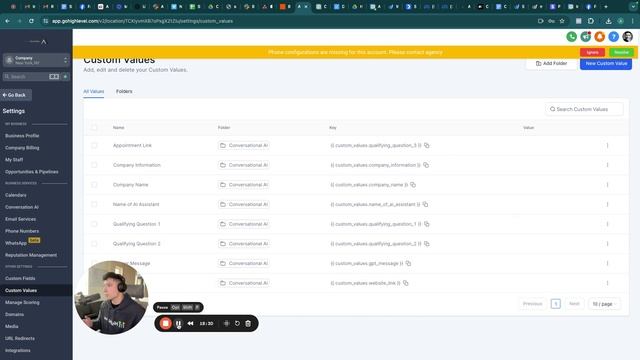Switch to the Folders tab
This screenshot has width=640, height=360.
[124, 91]
